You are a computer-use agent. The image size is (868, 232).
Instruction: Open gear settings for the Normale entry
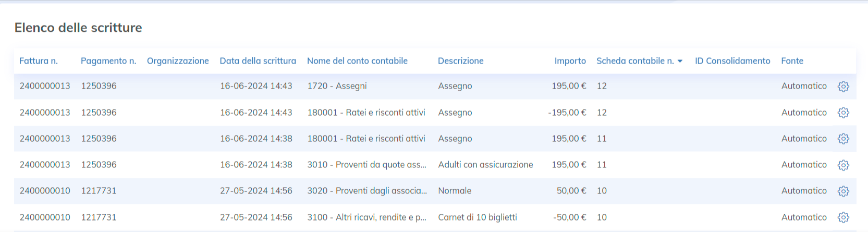(x=843, y=191)
